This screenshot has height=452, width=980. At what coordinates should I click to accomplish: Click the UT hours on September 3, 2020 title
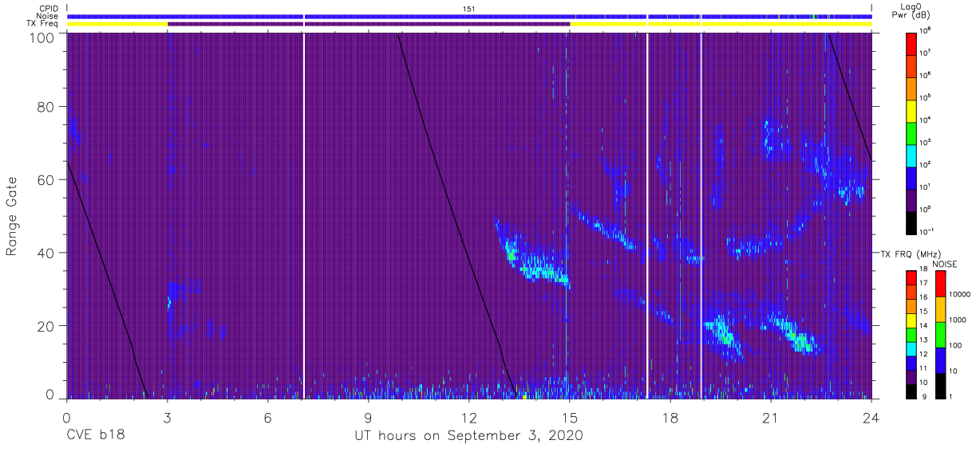[468, 435]
